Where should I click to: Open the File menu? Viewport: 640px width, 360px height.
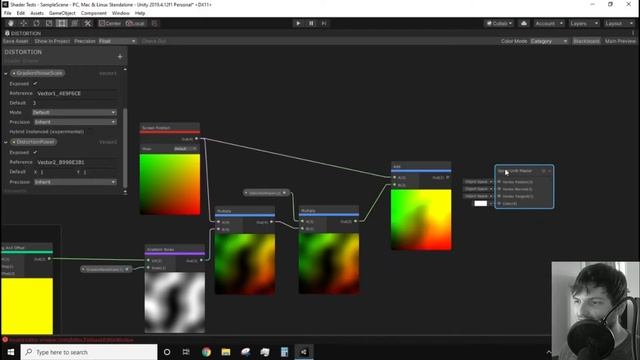click(8, 13)
